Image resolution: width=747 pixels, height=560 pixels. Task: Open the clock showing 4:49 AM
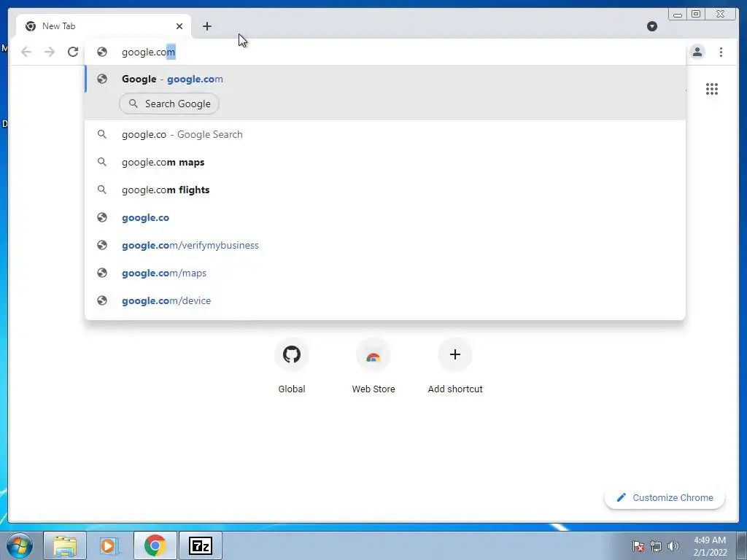click(x=710, y=546)
